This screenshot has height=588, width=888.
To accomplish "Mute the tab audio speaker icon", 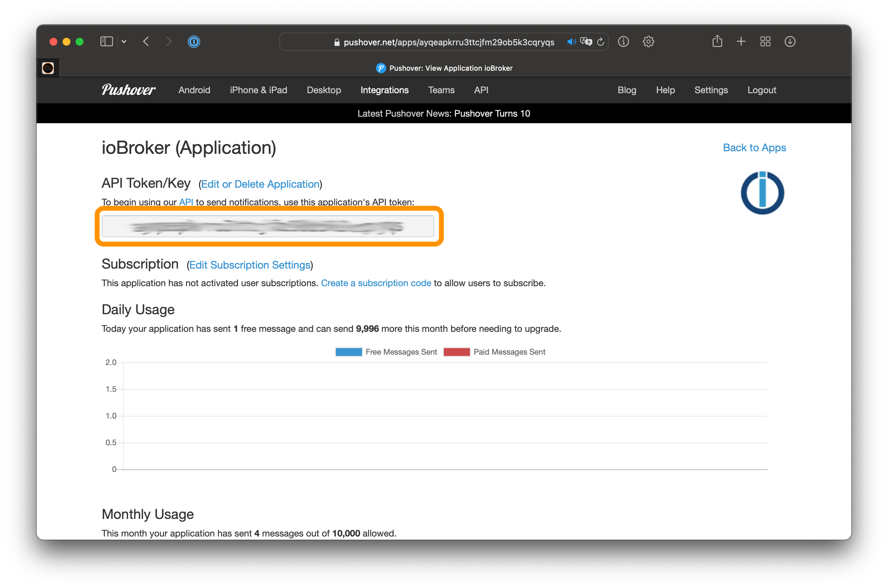I will (571, 42).
